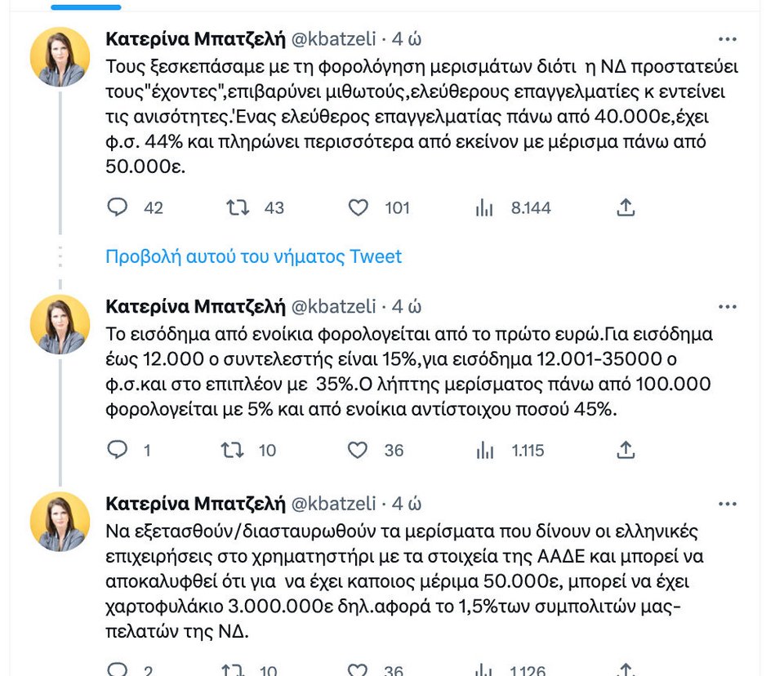Like the first tweet with 101 likes
This screenshot has width=784, height=676.
(359, 207)
